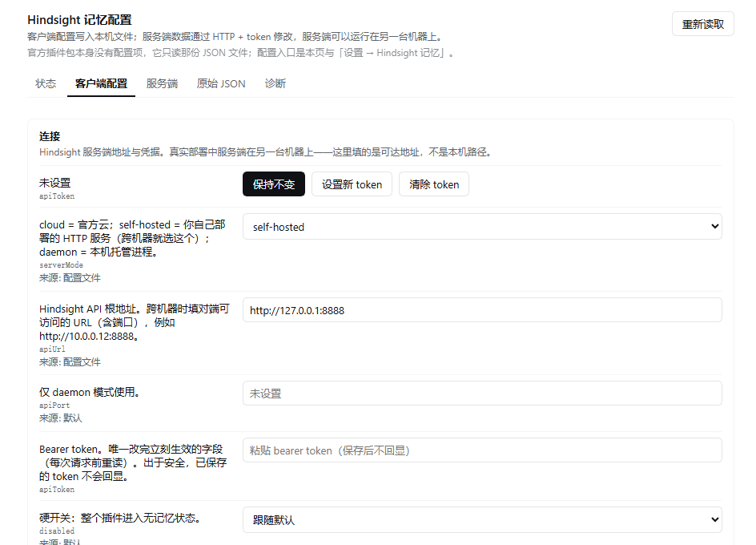The width and height of the screenshot is (756, 545).
Task: Click the serverMode key label
Action: [x=61, y=265]
